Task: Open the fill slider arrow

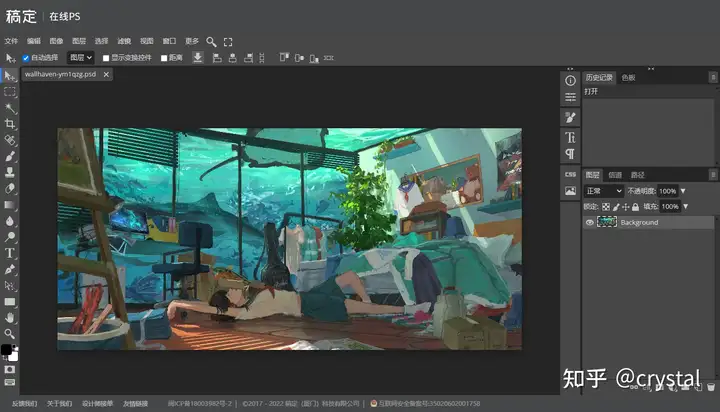Action: coord(686,207)
